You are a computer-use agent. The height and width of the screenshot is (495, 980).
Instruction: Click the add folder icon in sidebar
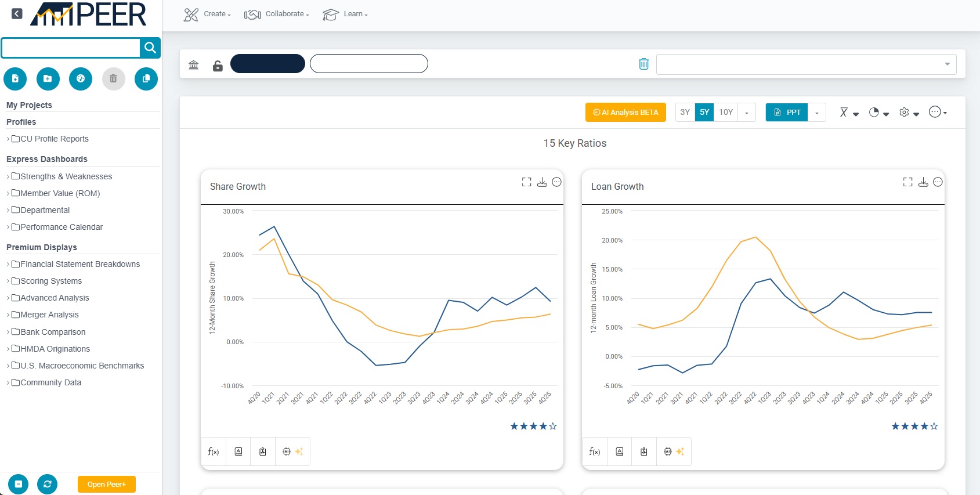(48, 78)
